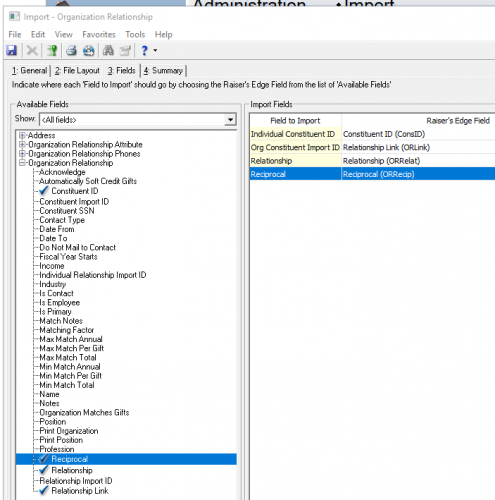Select Constituent Import ID field
The height and width of the screenshot is (500, 495).
[74, 202]
